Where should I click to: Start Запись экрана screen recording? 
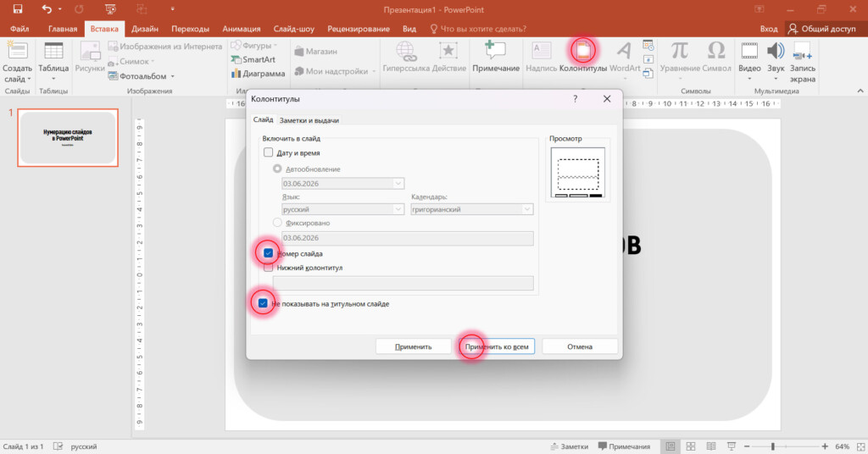coord(802,62)
